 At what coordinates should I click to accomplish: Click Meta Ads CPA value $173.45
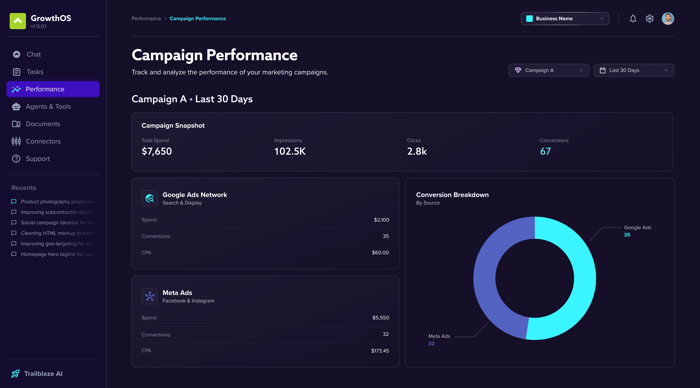point(380,351)
